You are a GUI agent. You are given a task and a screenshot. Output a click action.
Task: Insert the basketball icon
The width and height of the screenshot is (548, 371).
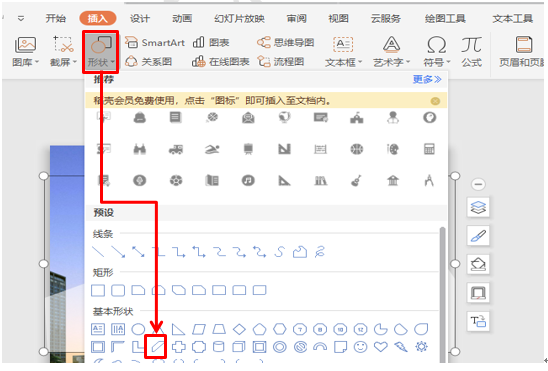pyautogui.click(x=357, y=149)
